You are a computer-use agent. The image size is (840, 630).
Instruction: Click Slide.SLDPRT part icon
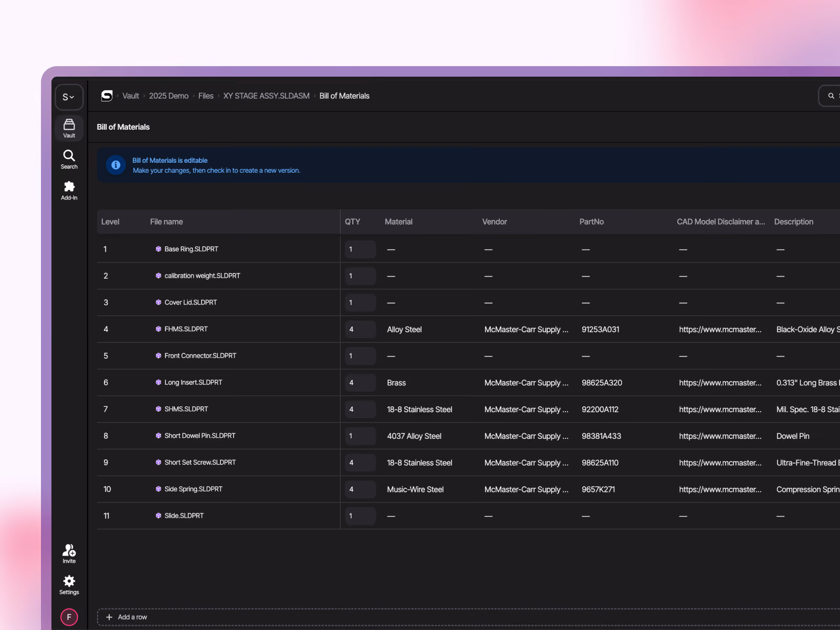(x=159, y=516)
